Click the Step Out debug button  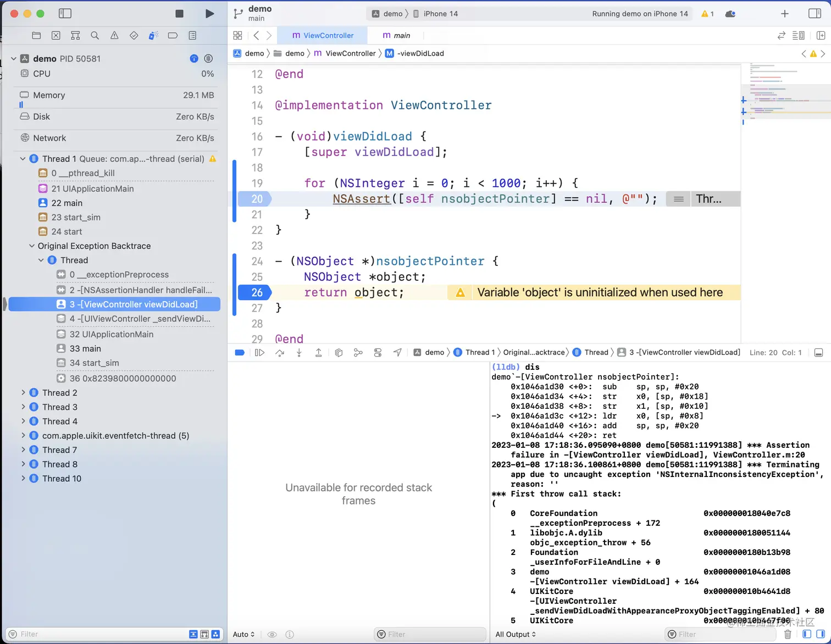pyautogui.click(x=318, y=353)
